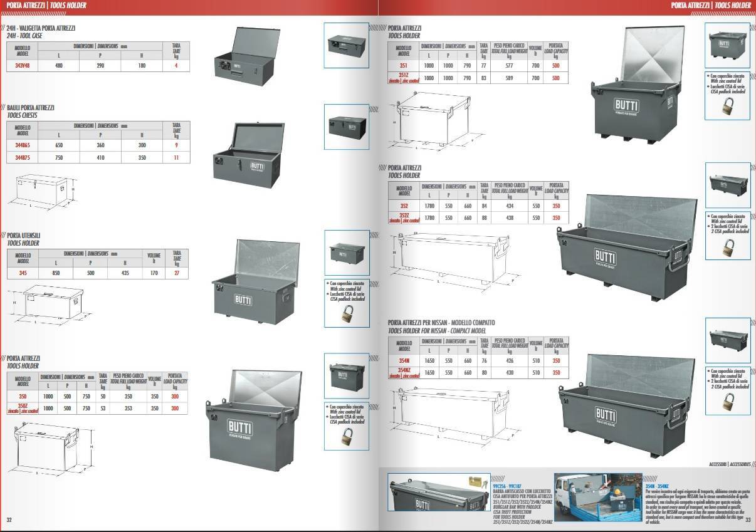This screenshot has height=532, width=756.
Task: Select model code 344B75 in the tools chests table
Action: point(22,158)
